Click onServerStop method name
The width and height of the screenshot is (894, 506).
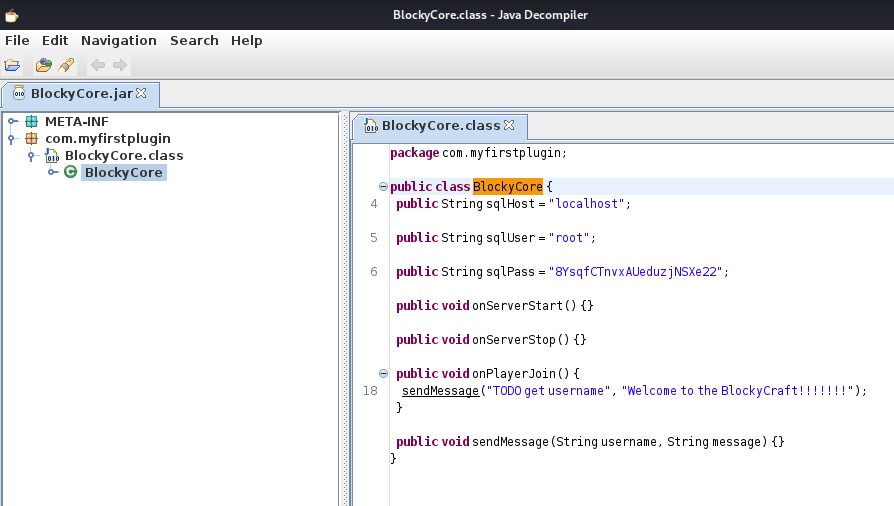click(514, 340)
